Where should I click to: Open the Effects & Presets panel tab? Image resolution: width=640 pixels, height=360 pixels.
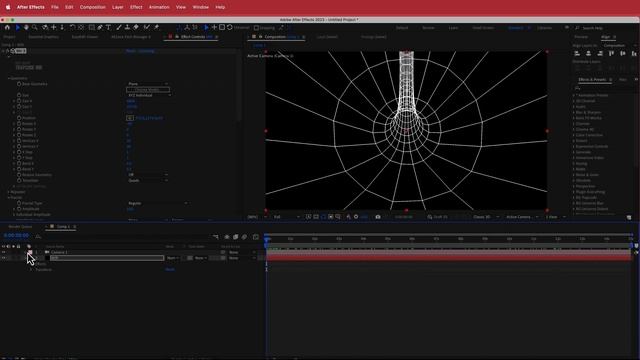pyautogui.click(x=592, y=80)
